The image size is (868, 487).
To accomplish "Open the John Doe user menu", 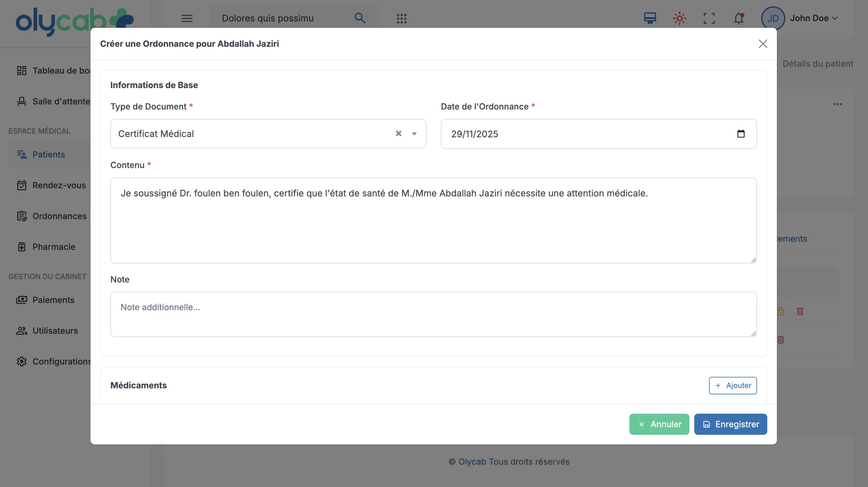I will pos(809,18).
